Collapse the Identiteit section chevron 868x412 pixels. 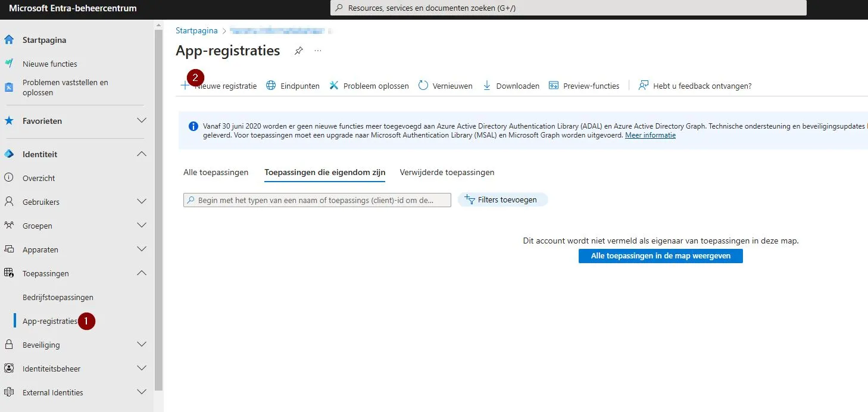click(142, 154)
